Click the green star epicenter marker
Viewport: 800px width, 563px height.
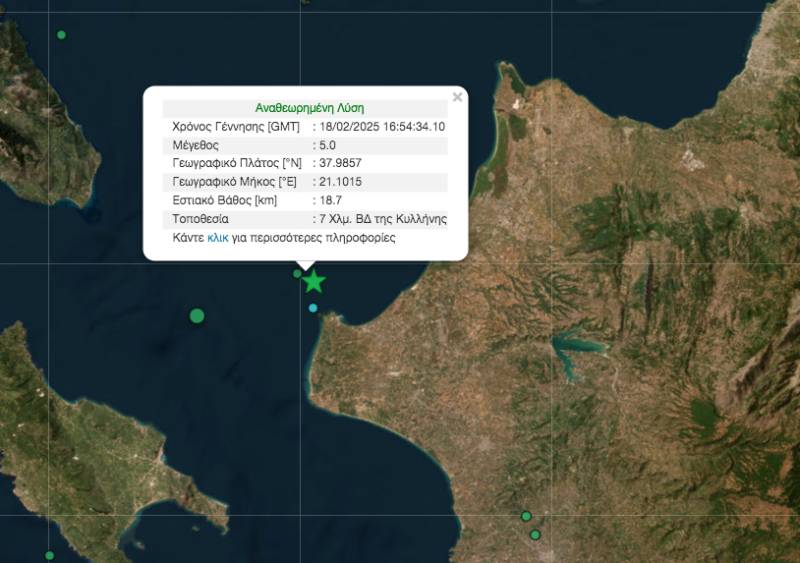coord(314,282)
